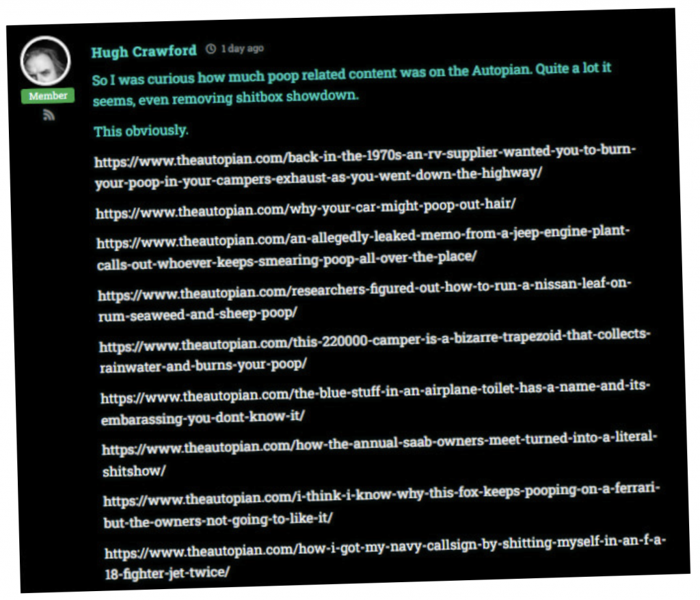
Task: Open the leaked jeep engine plant memo link
Action: tap(363, 248)
